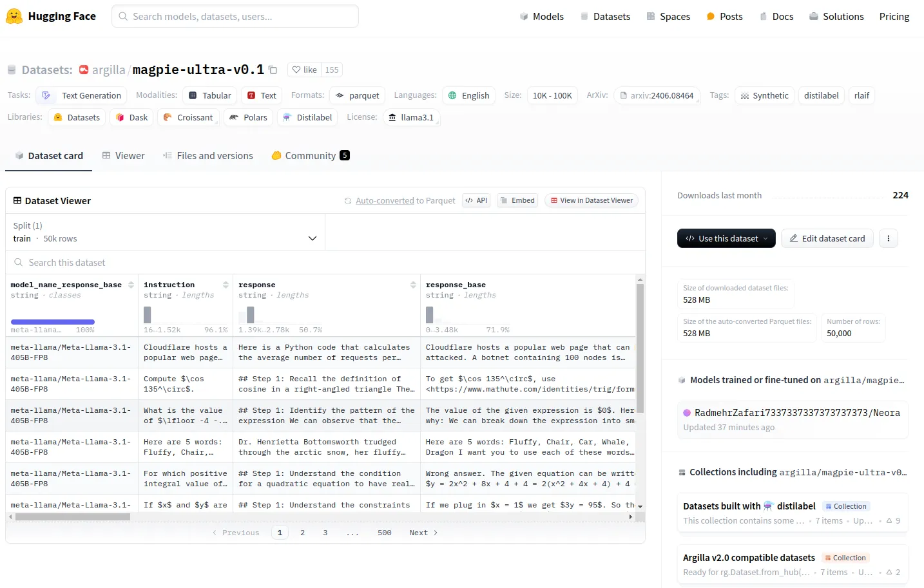Upvote the Datasets built with distilabel collection
This screenshot has width=924, height=588.
point(893,520)
